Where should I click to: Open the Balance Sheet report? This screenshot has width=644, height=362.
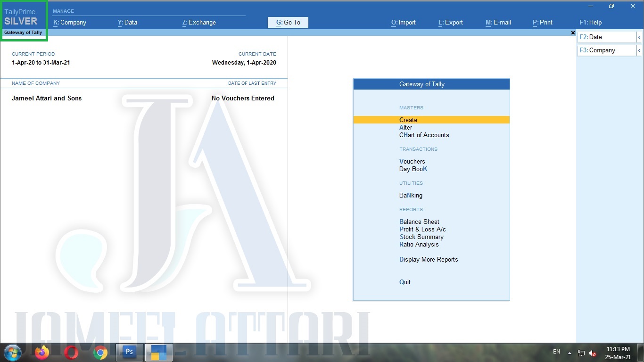click(420, 222)
